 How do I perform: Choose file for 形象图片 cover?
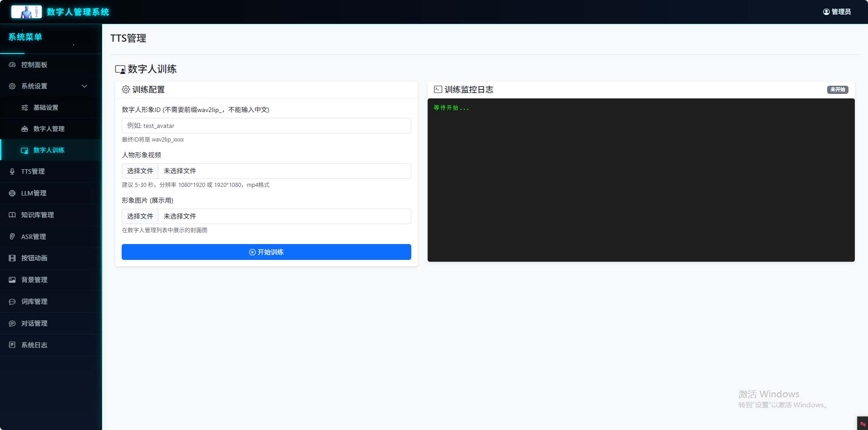140,216
